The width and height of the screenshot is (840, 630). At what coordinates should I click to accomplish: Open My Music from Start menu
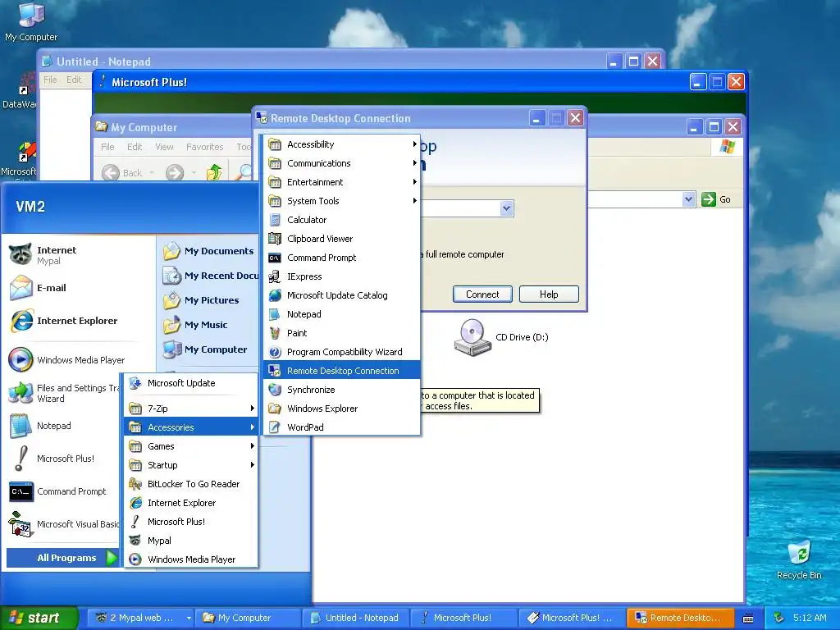[x=209, y=325]
